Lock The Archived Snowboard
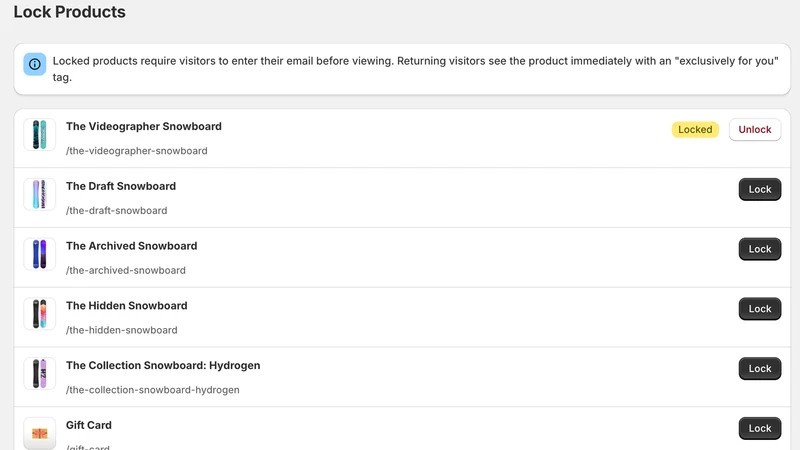800x450 pixels. (x=760, y=249)
